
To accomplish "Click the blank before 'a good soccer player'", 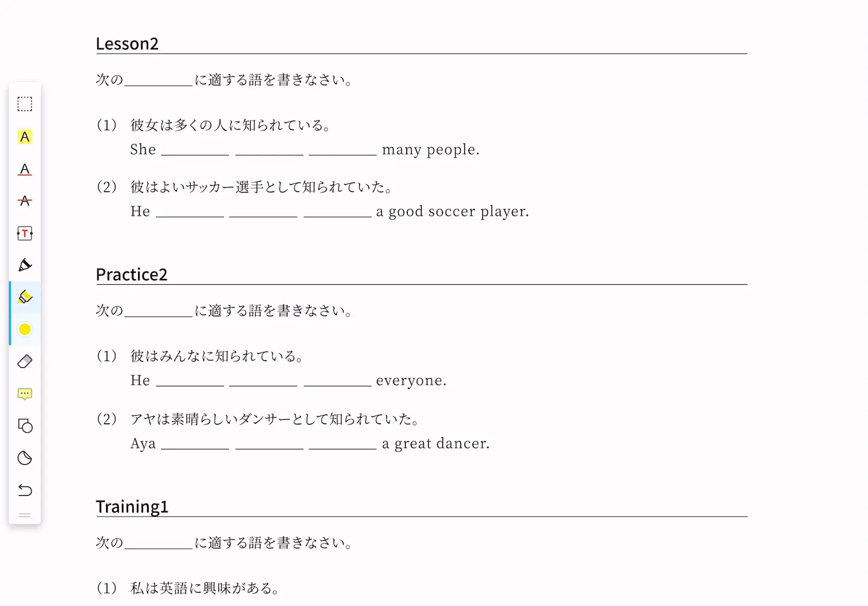I will click(337, 212).
